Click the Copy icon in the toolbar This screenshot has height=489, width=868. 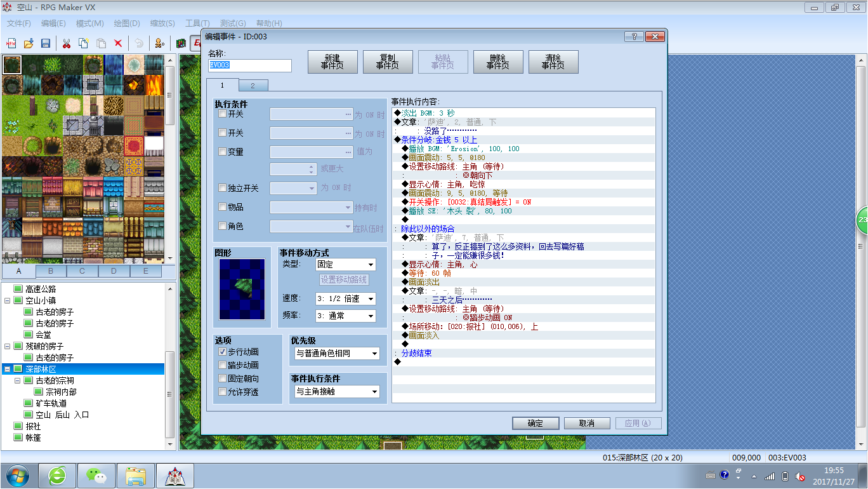point(83,43)
